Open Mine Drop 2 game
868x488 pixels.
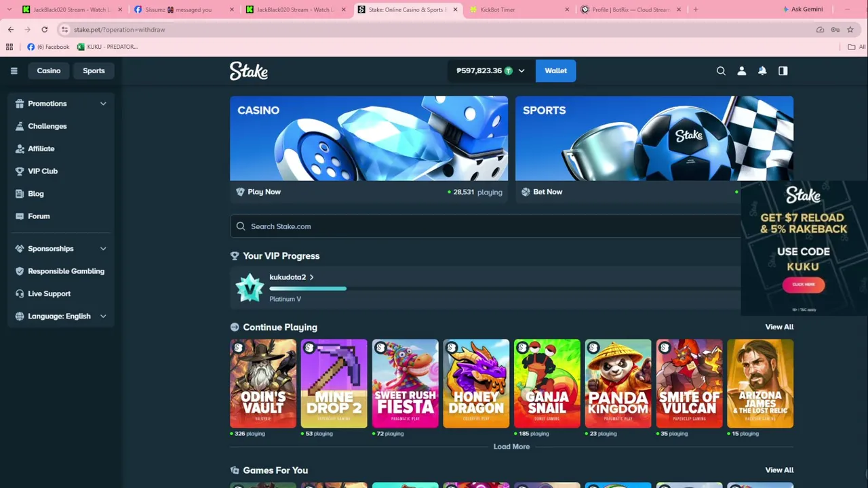point(334,384)
